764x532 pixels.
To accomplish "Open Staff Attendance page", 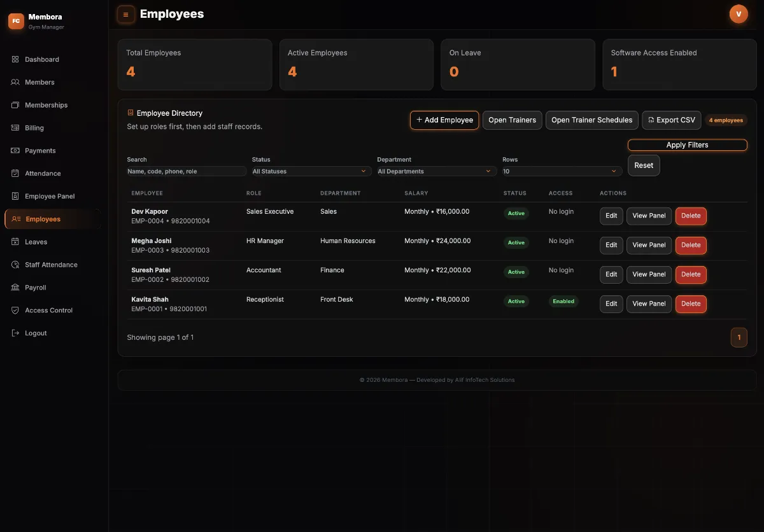I will [52, 265].
